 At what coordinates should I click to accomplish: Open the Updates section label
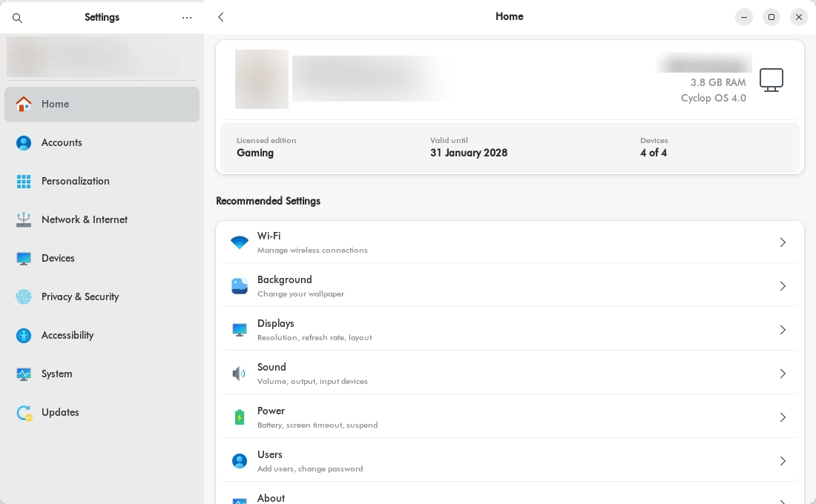(60, 412)
